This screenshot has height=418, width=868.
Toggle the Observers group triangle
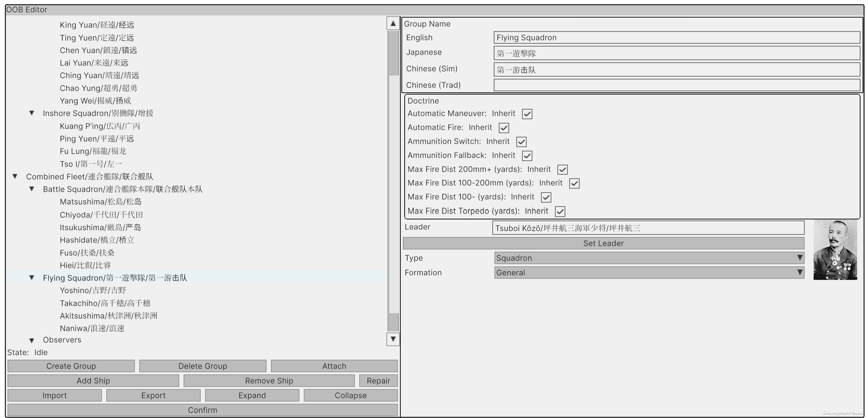coord(32,340)
